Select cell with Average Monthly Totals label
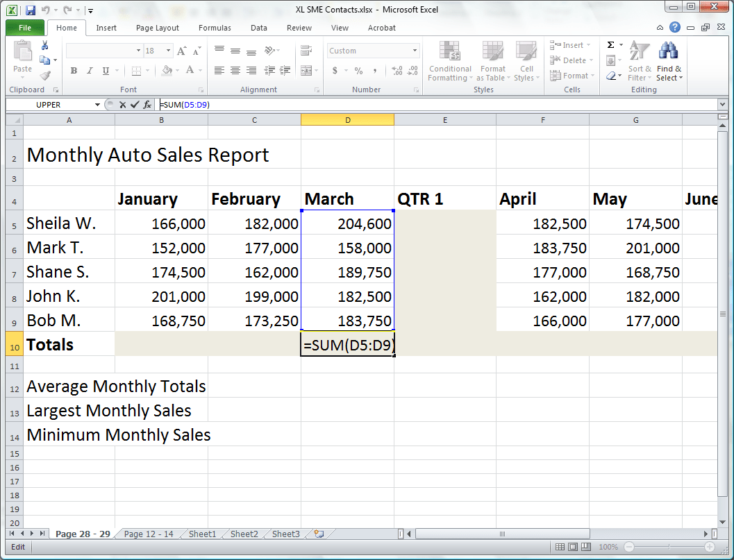 pyautogui.click(x=116, y=386)
